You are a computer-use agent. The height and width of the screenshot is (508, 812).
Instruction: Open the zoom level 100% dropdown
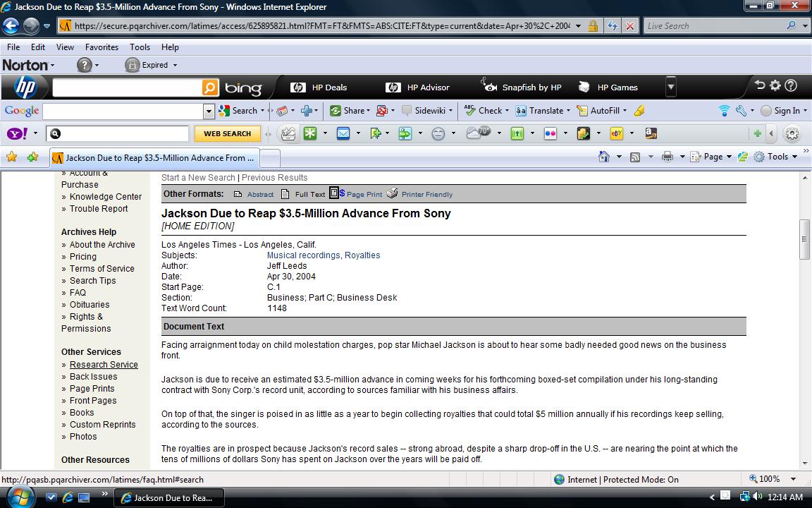[793, 479]
